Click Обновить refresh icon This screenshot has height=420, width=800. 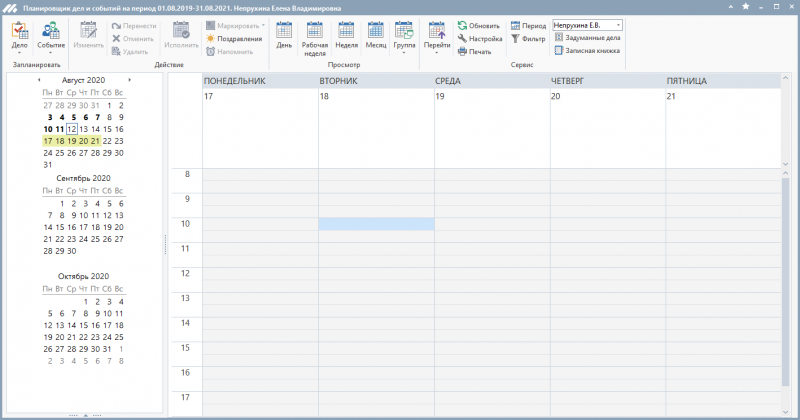pyautogui.click(x=462, y=26)
